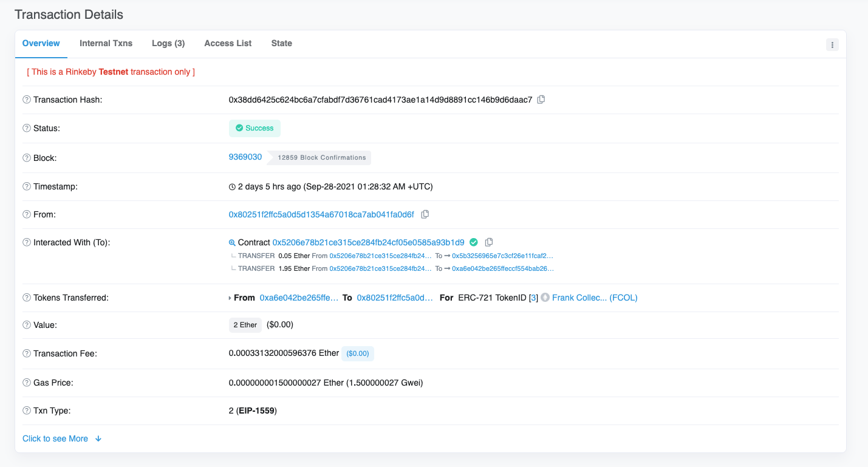Copy the contract address
Viewport: 868px width, 467px height.
pos(489,242)
